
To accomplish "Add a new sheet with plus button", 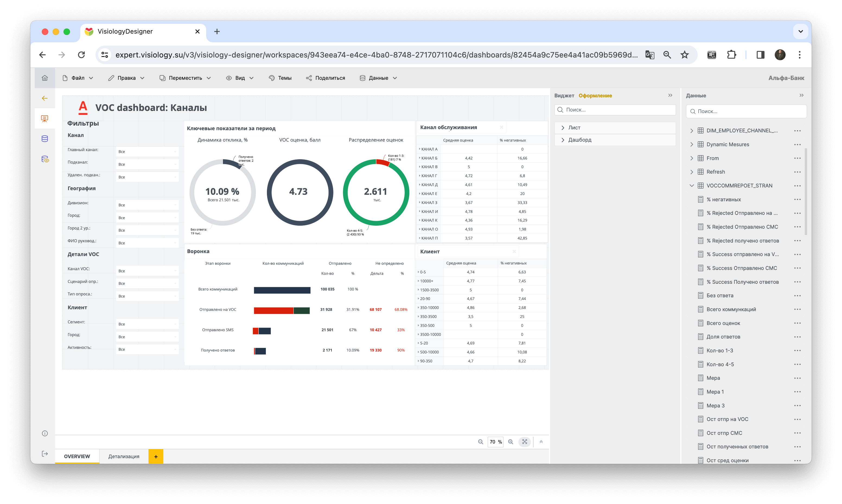I will (156, 457).
